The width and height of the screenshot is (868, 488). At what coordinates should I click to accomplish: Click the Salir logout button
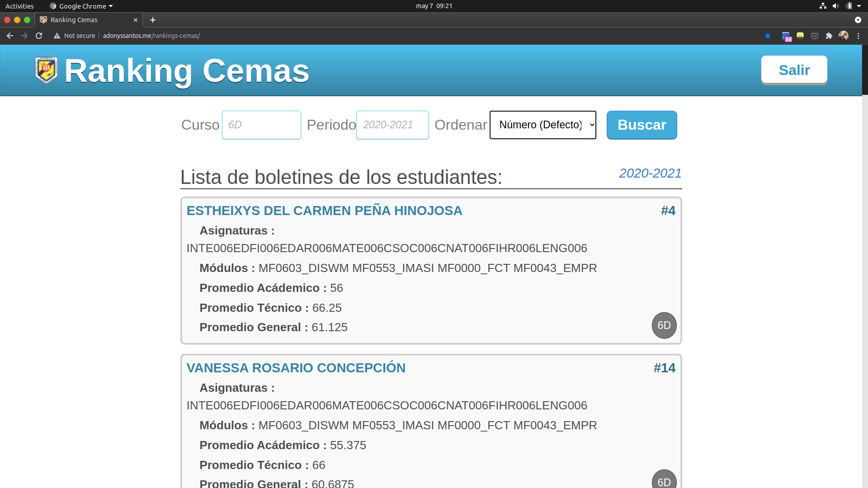pos(794,70)
